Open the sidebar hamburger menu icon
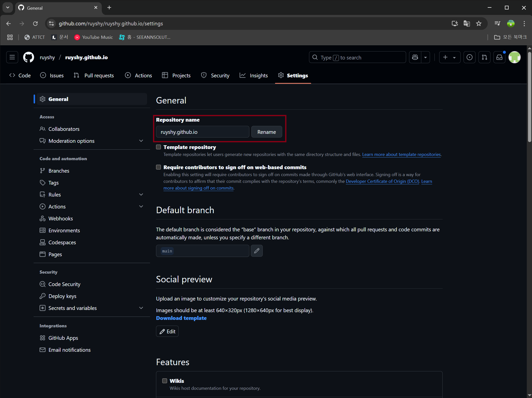Image resolution: width=532 pixels, height=398 pixels. (12, 57)
